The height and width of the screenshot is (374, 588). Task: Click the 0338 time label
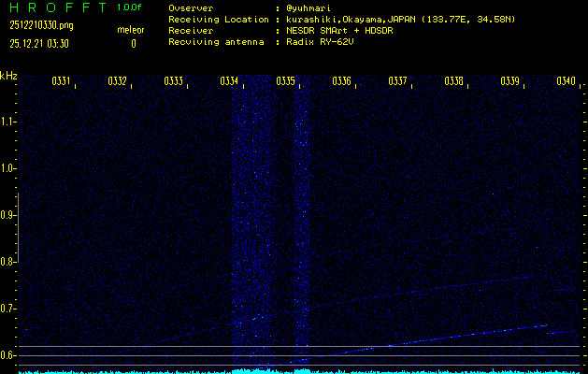[x=453, y=81]
